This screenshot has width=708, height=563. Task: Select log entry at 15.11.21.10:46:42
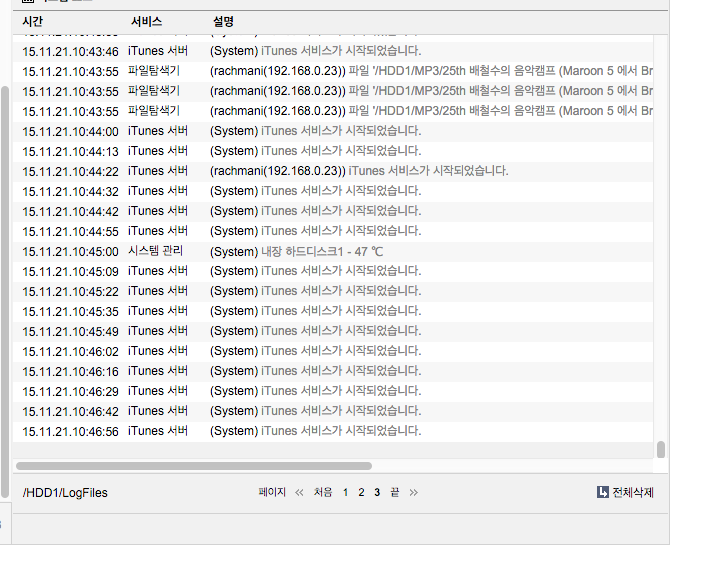point(333,411)
